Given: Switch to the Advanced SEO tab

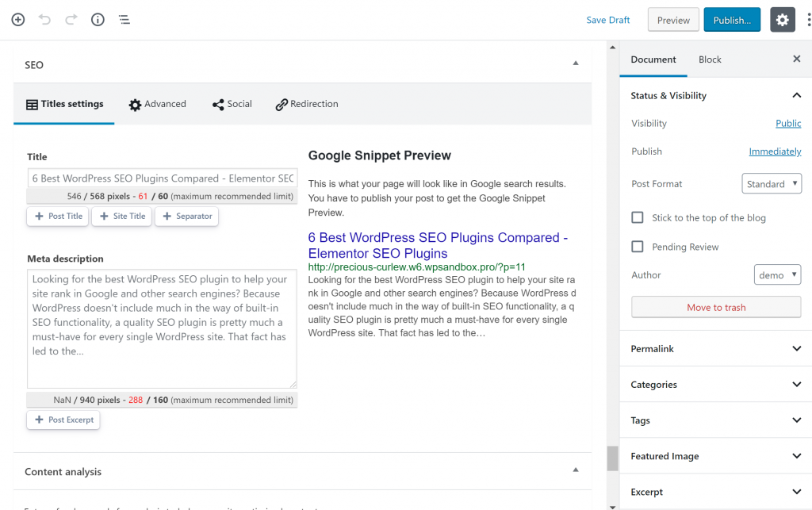Looking at the screenshot, I should pyautogui.click(x=157, y=105).
